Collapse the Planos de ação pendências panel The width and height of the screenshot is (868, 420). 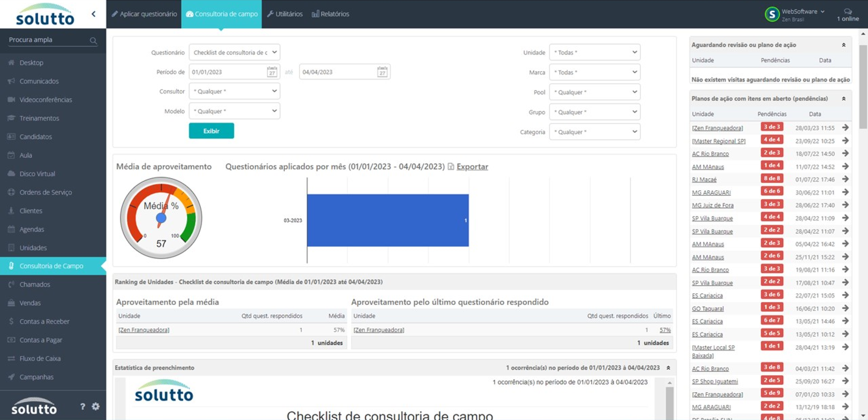(844, 99)
